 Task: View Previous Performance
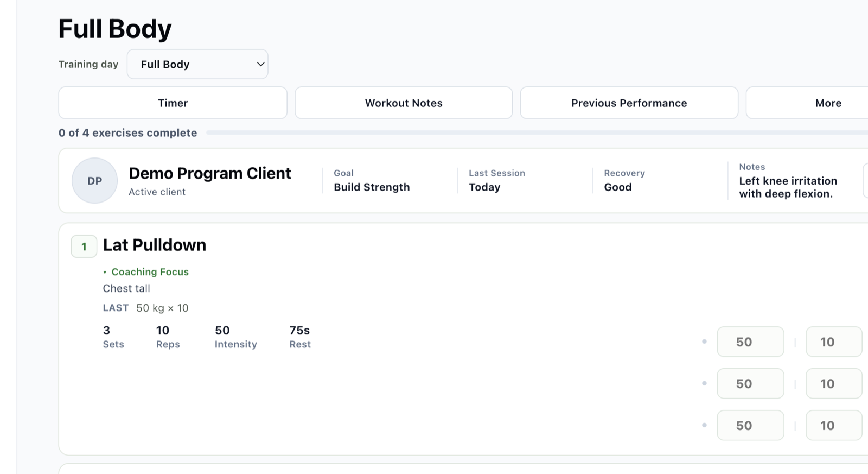coord(629,103)
